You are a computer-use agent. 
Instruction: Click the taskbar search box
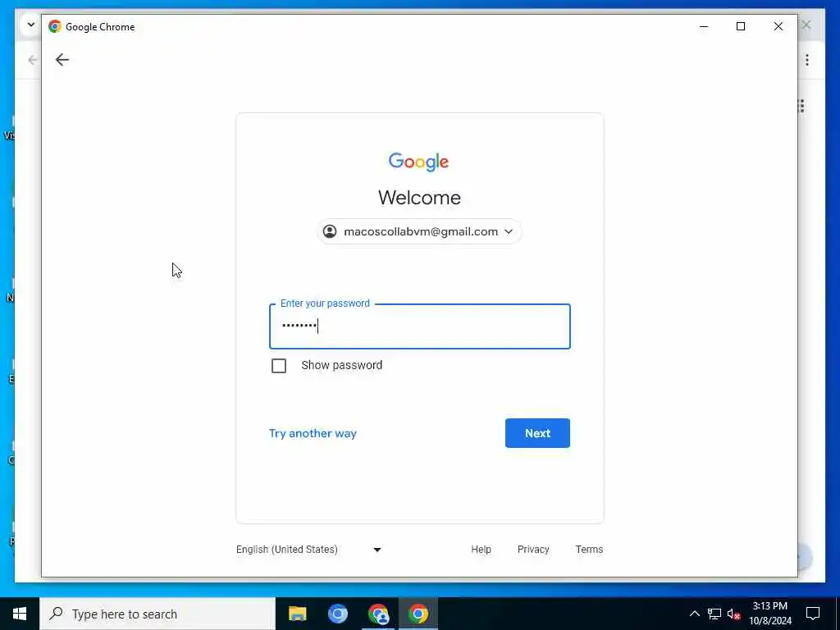157,614
